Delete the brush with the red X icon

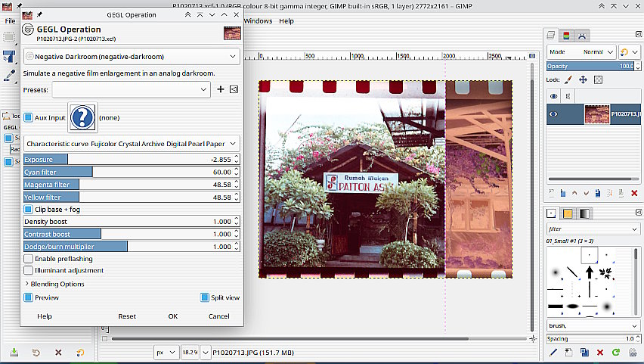click(x=600, y=352)
